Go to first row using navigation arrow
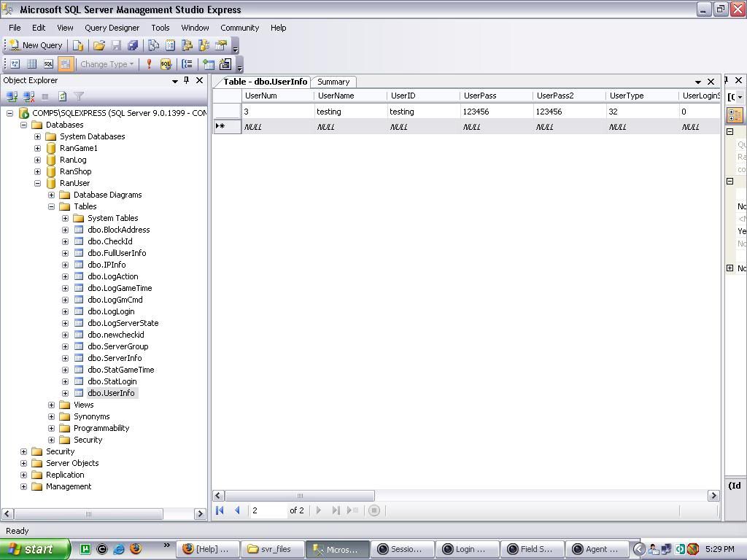Viewport: 747px width, 560px height. [x=220, y=510]
